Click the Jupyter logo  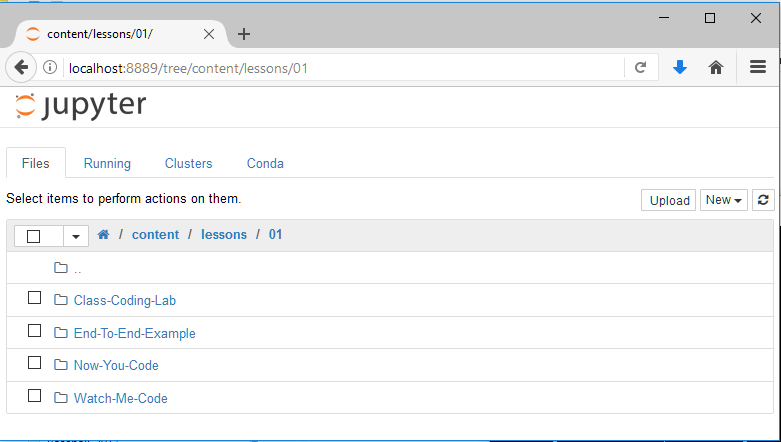pyautogui.click(x=81, y=107)
